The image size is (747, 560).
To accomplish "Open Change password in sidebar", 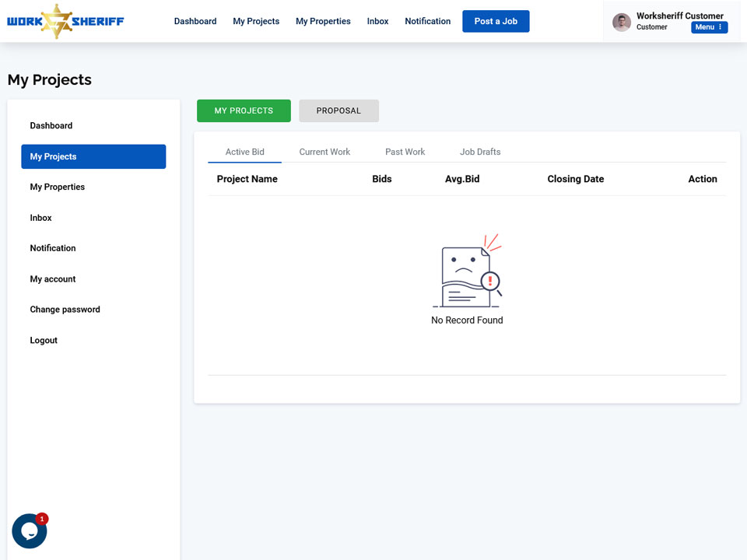I will [65, 310].
